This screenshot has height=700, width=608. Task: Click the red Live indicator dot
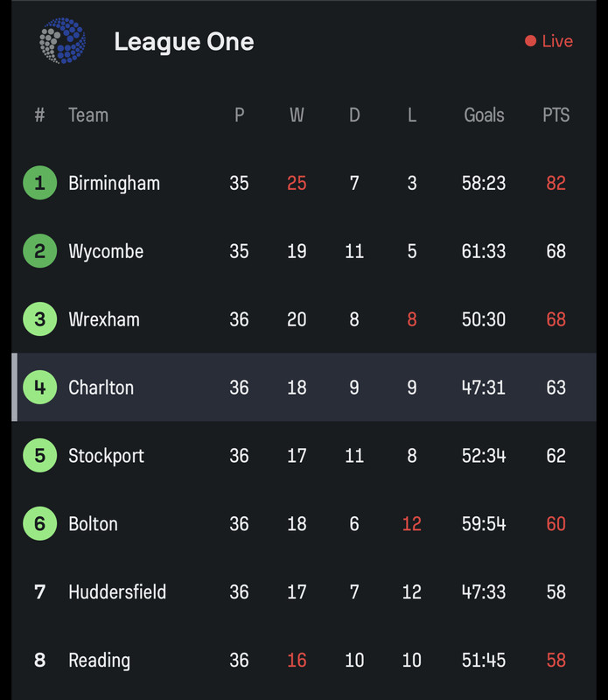click(x=530, y=41)
